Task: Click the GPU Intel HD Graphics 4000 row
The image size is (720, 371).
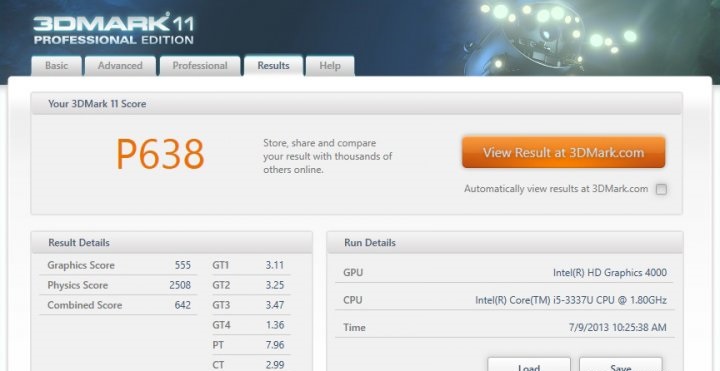Action: pos(505,272)
